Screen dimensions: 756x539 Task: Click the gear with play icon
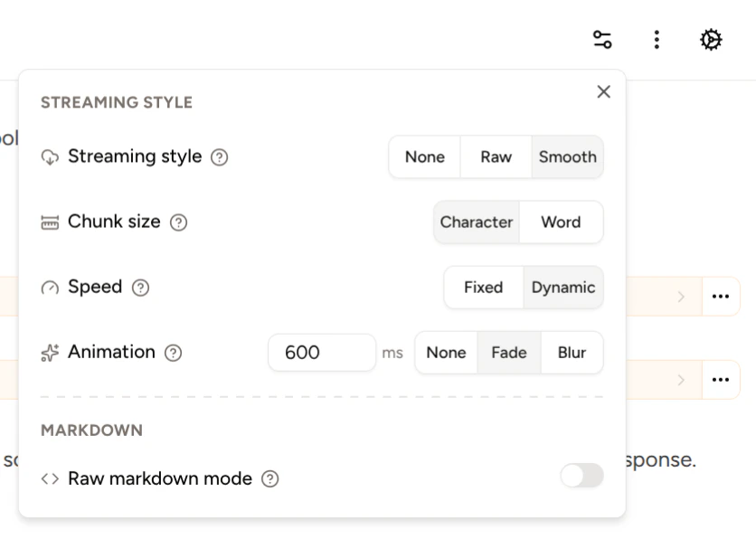711,40
